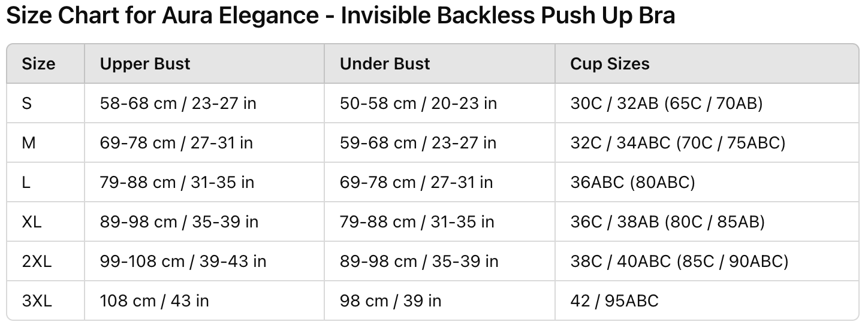868x328 pixels.
Task: Select the 36ABC (80ABC) cup size cell
Action: tap(632, 183)
